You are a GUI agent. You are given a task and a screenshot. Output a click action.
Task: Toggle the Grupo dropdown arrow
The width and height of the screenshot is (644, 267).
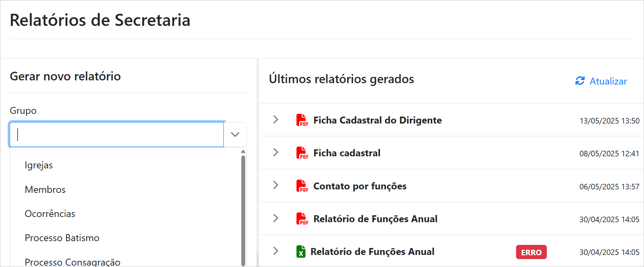pos(235,135)
